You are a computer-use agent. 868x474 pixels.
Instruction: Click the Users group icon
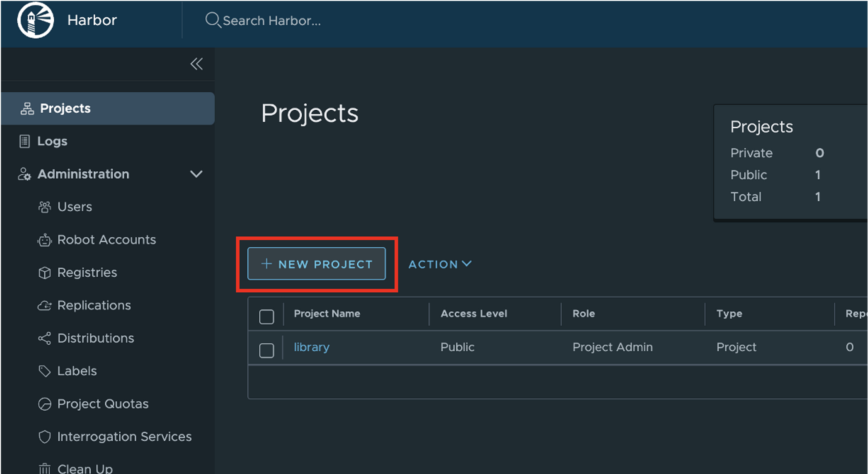tap(44, 207)
